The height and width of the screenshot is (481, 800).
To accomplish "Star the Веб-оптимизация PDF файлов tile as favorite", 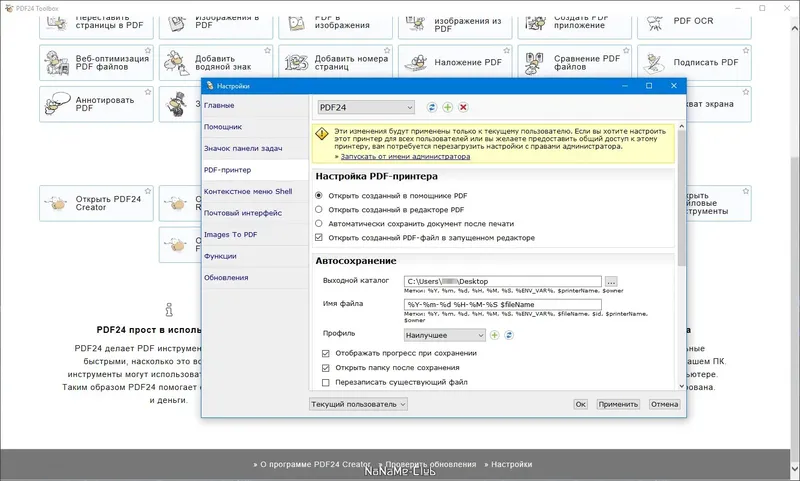I will pyautogui.click(x=148, y=50).
